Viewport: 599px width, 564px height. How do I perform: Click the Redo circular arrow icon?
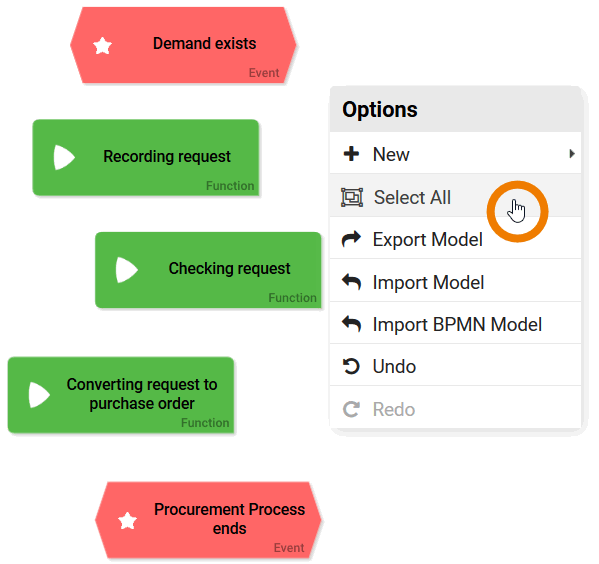pyautogui.click(x=351, y=409)
